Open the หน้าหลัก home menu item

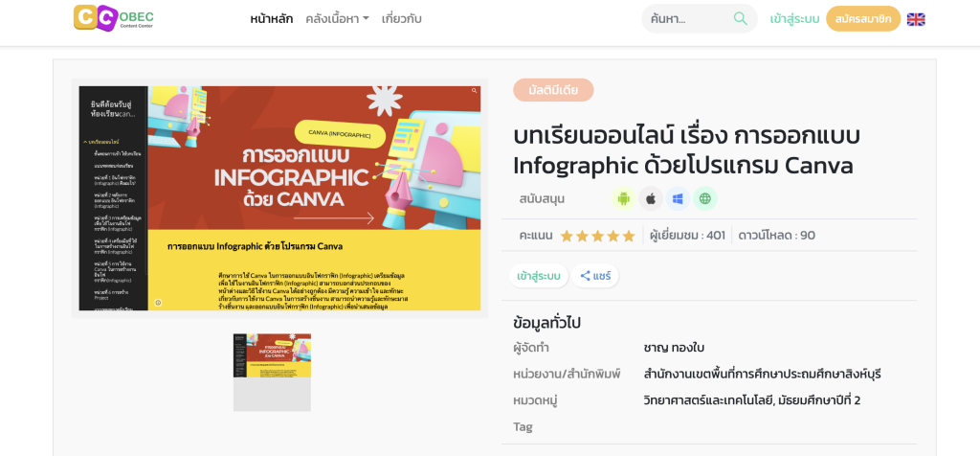(271, 19)
